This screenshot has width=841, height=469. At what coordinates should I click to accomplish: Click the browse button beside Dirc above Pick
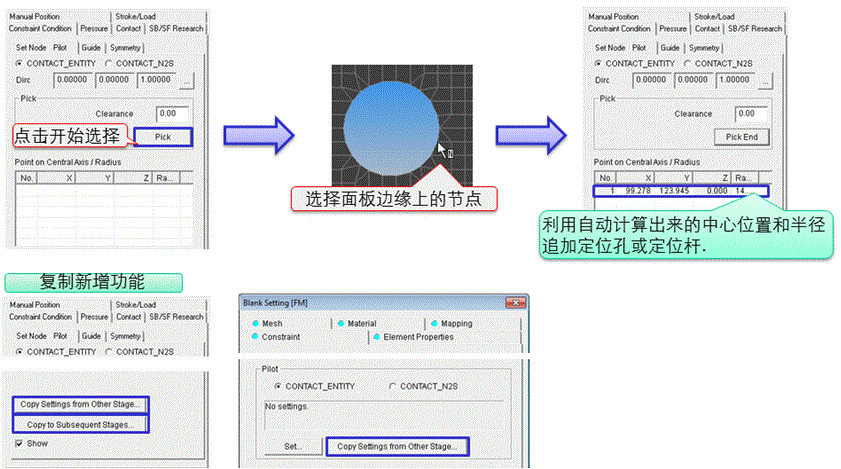187,81
